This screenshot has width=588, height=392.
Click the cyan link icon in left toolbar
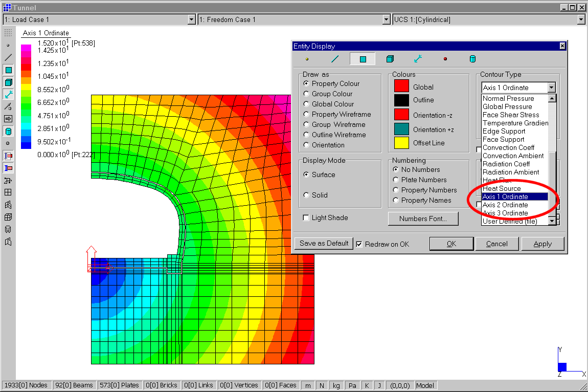(8, 94)
